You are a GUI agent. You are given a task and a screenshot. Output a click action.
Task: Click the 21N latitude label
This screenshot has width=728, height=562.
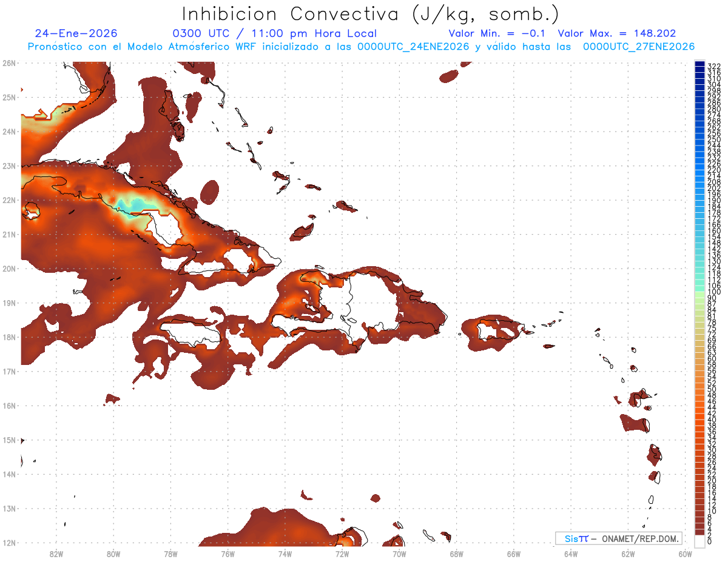tap(8, 234)
